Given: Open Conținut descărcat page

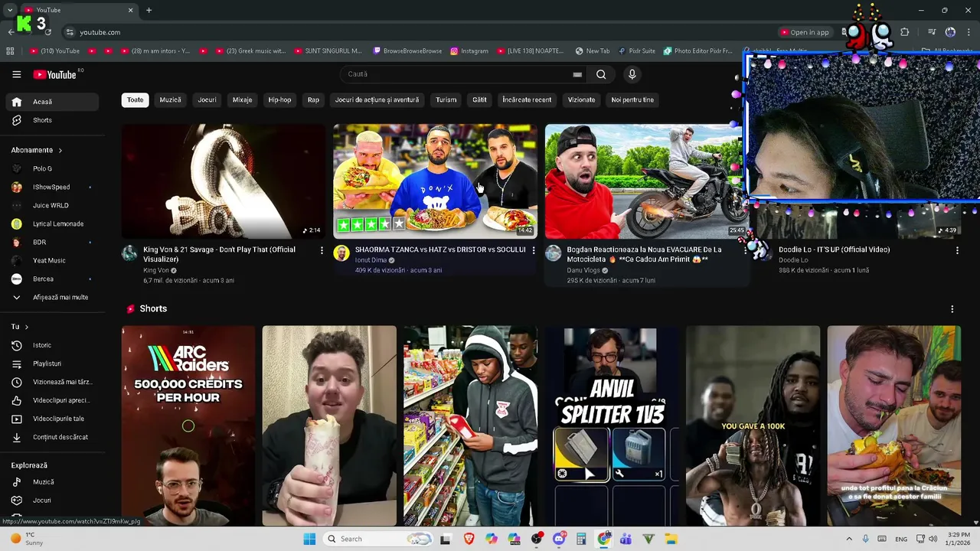Looking at the screenshot, I should click(52, 437).
